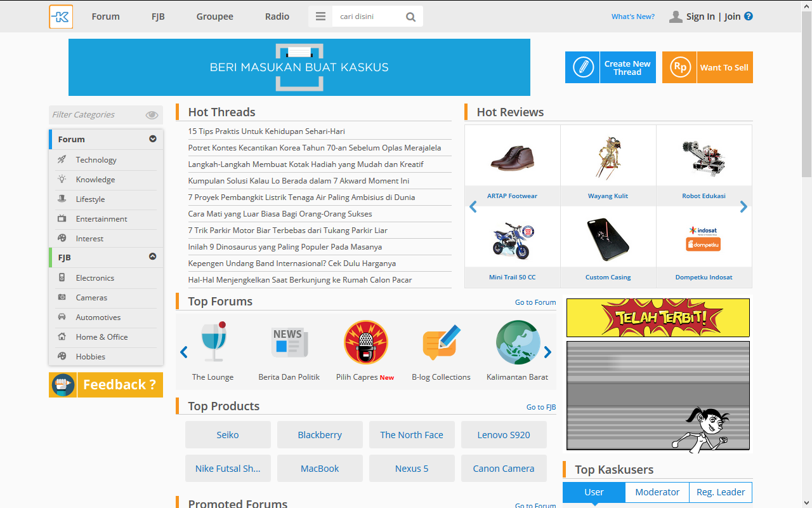Click the Entertainment TV icon

pos(62,218)
